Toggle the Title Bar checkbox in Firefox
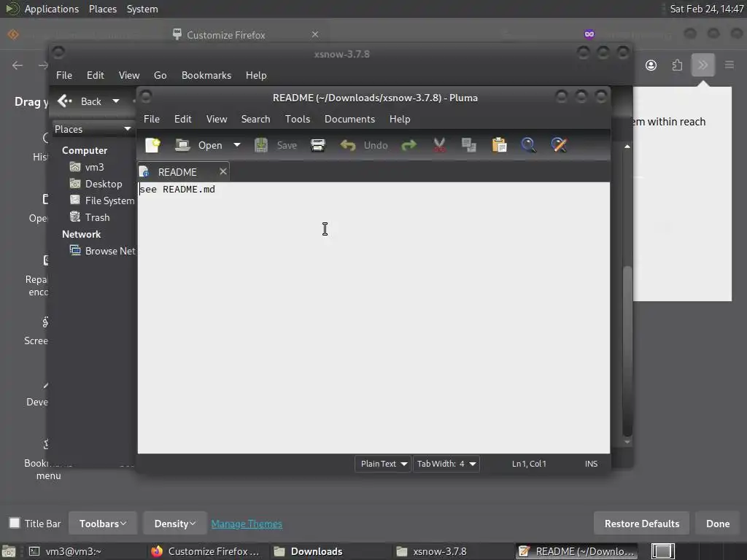 [15, 524]
